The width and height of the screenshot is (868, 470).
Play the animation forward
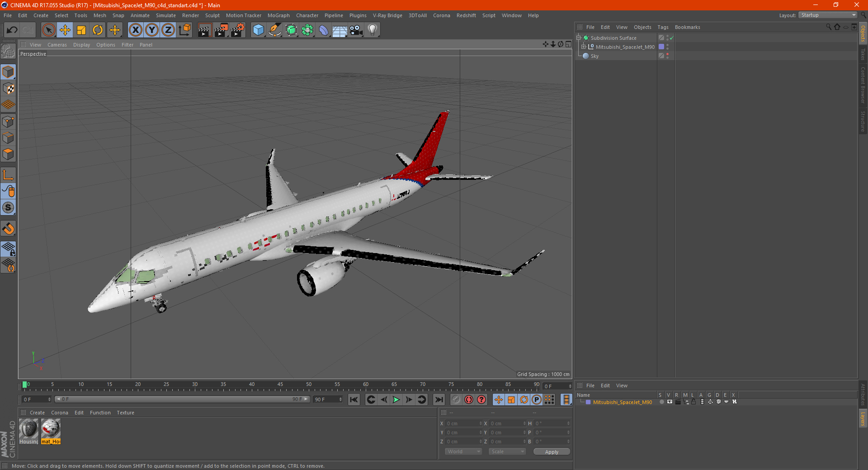point(396,399)
